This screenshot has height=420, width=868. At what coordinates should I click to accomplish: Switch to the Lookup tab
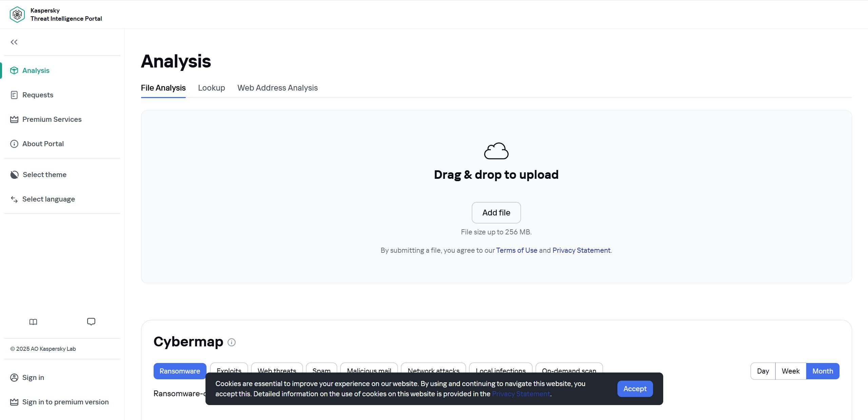click(211, 88)
